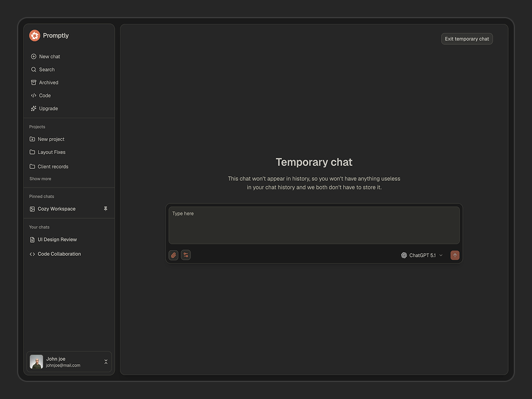The width and height of the screenshot is (532, 399).
Task: Open the Code Collaboration chat
Action: [x=59, y=254]
